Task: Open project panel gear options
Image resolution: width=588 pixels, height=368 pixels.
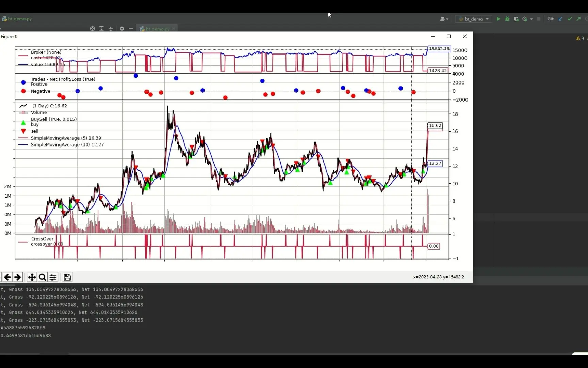Action: tap(122, 29)
